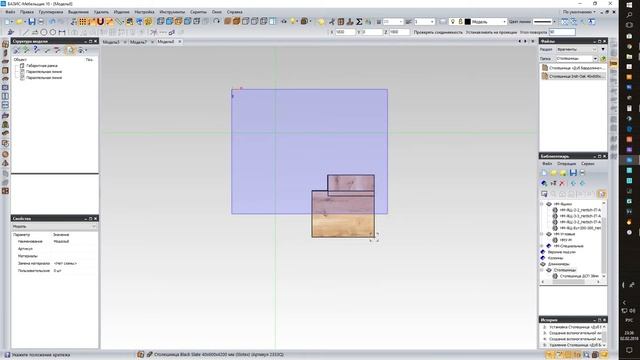Viewport: 640px width, 360px height.
Task: Click the Save icon in Библиотекарь panel
Action: point(573,173)
